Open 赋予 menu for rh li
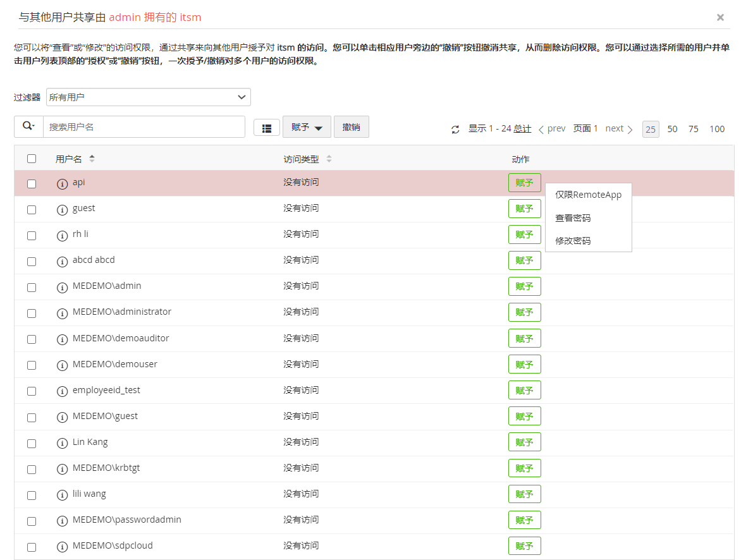The height and width of the screenshot is (560, 741). coord(525,235)
